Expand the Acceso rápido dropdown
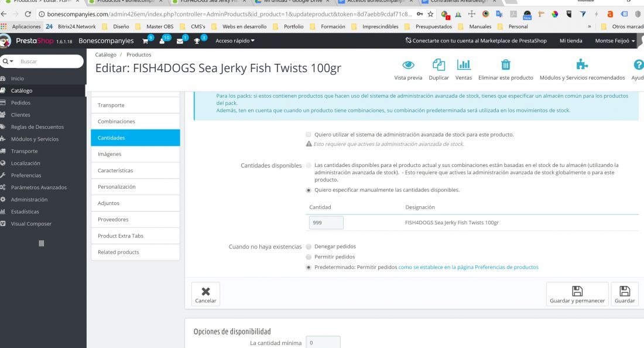The image size is (644, 348). tap(235, 40)
